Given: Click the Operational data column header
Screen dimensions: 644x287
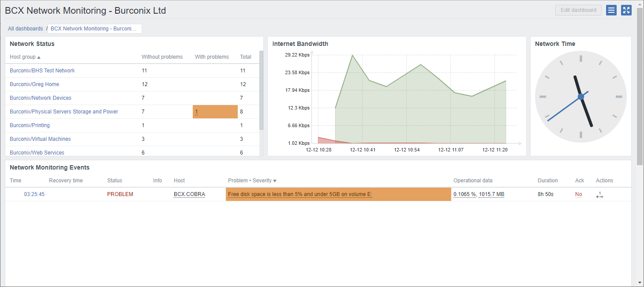Looking at the screenshot, I should 473,181.
